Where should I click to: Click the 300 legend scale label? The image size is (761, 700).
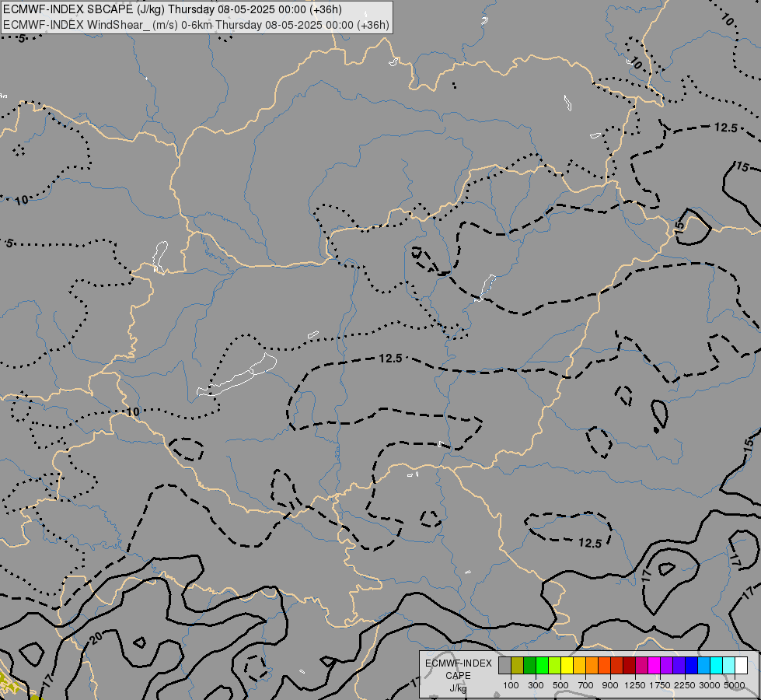[x=536, y=685]
